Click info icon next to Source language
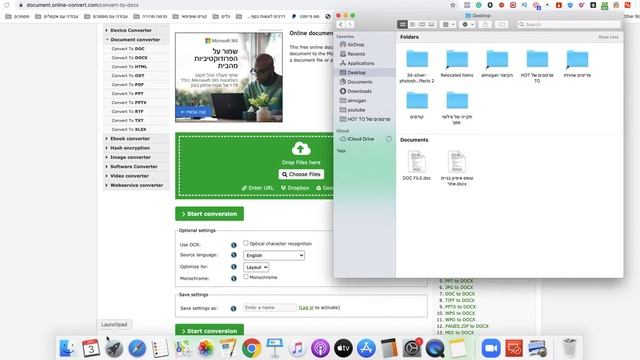 (x=233, y=255)
